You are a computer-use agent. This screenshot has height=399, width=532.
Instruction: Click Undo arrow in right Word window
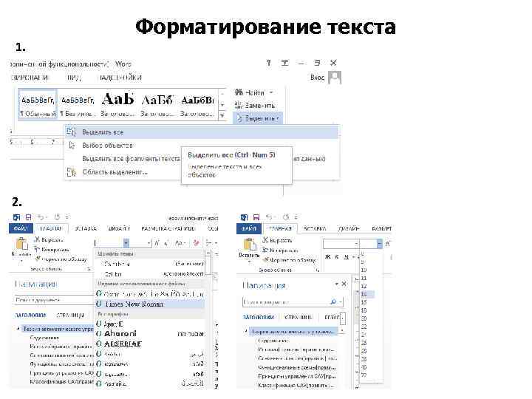269,217
